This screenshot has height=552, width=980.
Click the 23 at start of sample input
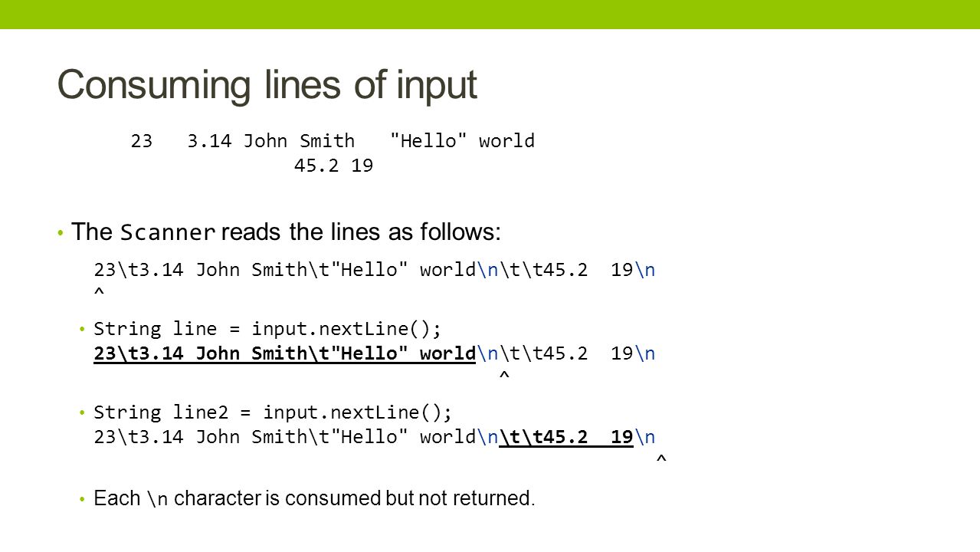pyautogui.click(x=142, y=141)
